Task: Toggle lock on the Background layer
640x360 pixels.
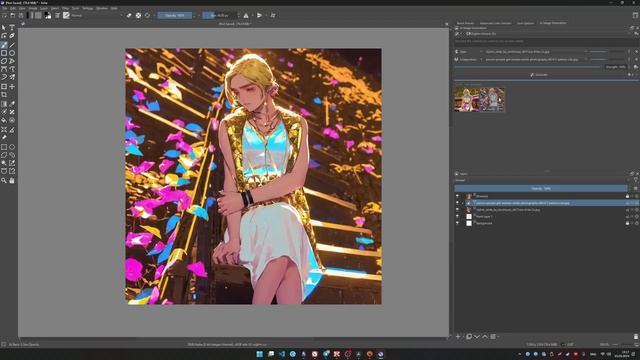Action: point(627,223)
